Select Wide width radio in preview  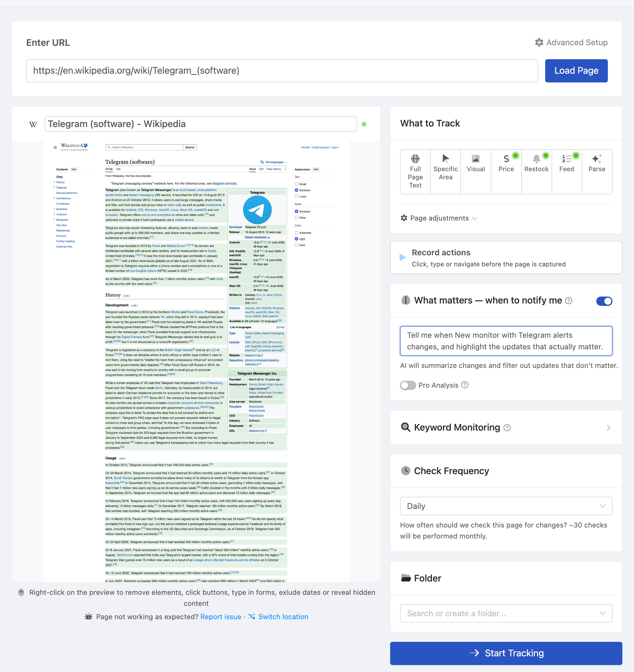tap(297, 218)
